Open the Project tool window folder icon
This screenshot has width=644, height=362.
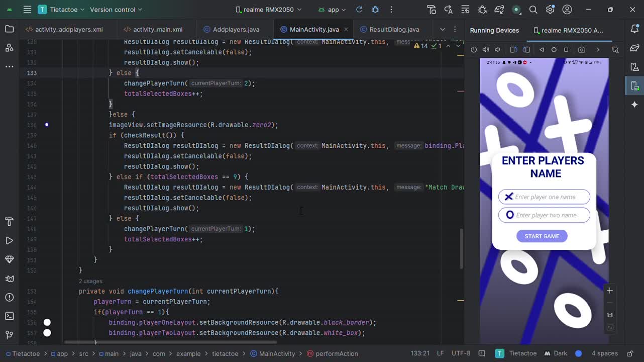9,29
